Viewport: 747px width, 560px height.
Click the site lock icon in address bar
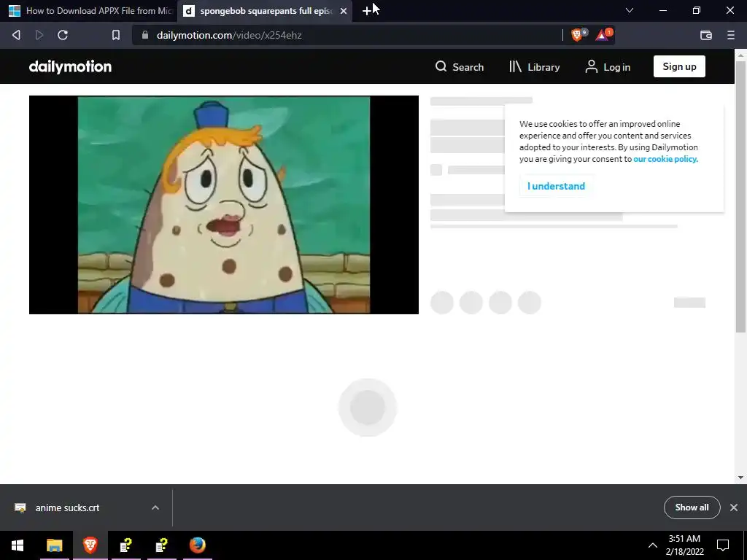[x=145, y=35]
